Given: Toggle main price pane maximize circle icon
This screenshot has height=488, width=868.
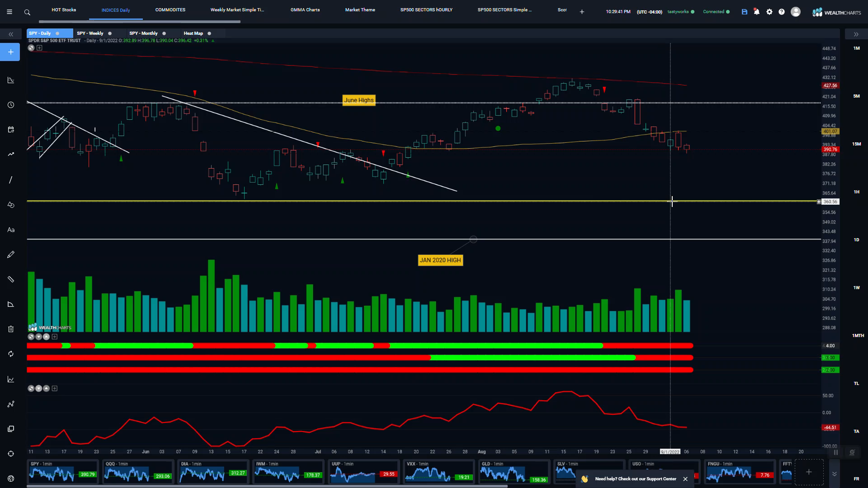Looking at the screenshot, I should point(31,48).
